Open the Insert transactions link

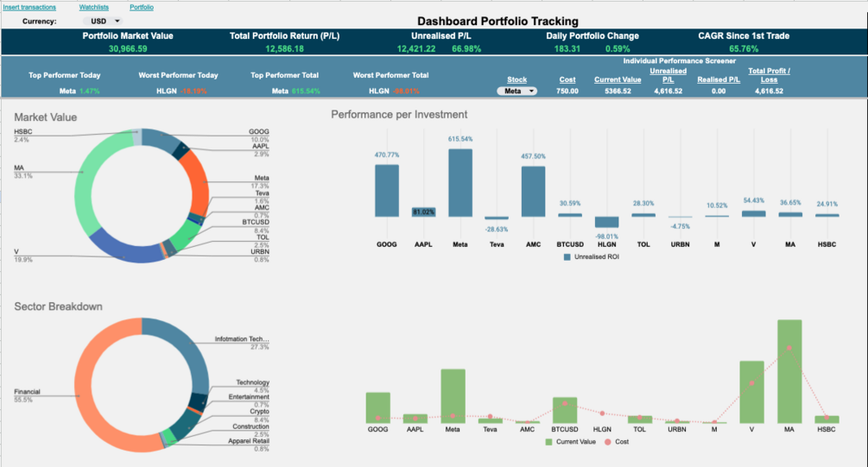coord(29,7)
